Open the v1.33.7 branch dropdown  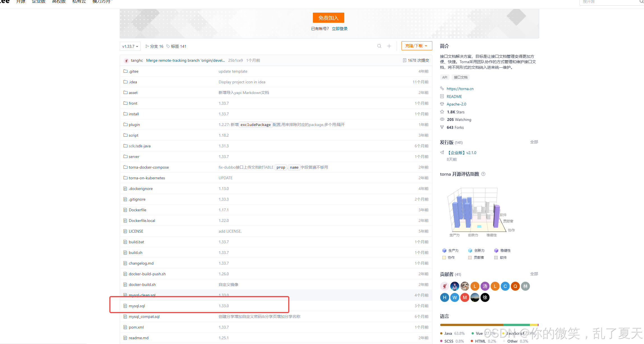(x=130, y=46)
